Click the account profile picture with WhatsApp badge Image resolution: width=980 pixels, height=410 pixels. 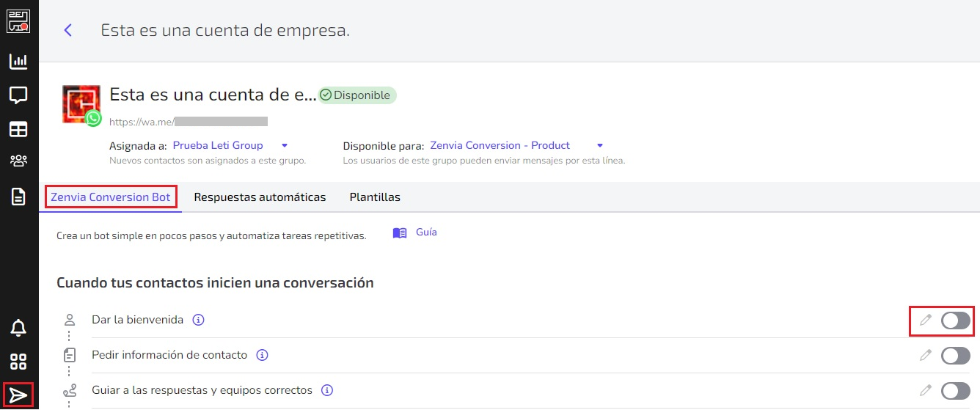click(x=81, y=105)
